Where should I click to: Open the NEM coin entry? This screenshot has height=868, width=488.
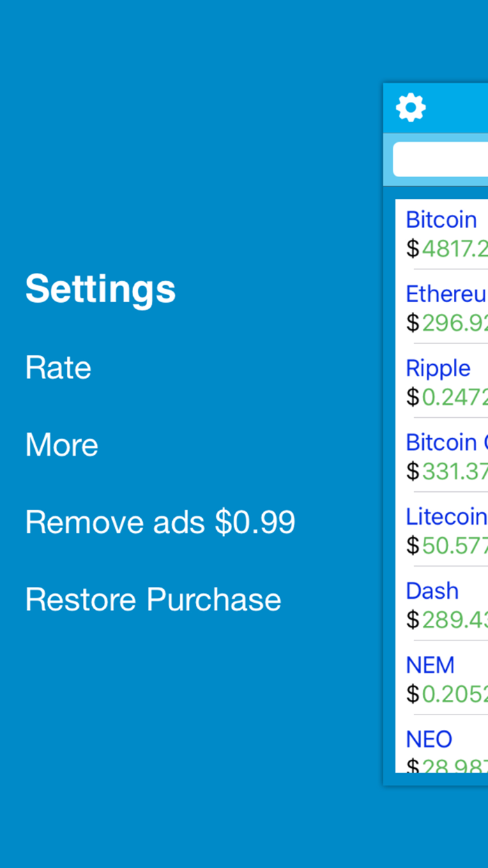pos(430,664)
